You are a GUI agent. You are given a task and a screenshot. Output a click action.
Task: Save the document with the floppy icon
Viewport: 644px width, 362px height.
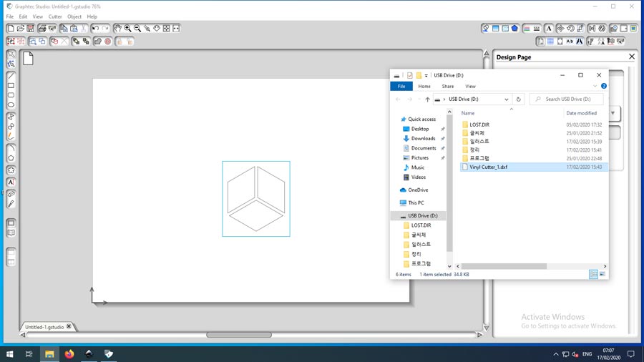(x=30, y=29)
